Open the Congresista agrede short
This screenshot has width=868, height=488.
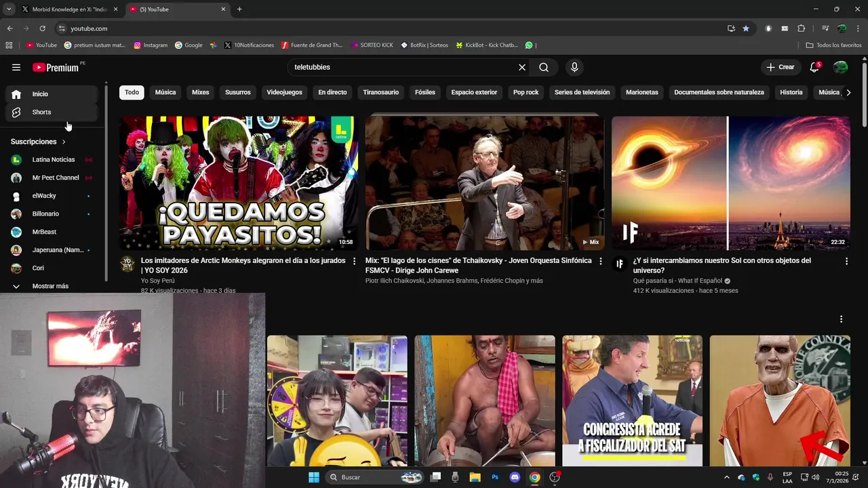click(632, 401)
